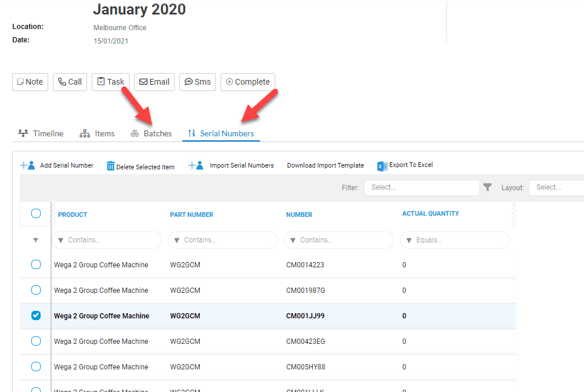This screenshot has height=392, width=584.
Task: Toggle the select-all header checkbox
Action: pyautogui.click(x=36, y=213)
